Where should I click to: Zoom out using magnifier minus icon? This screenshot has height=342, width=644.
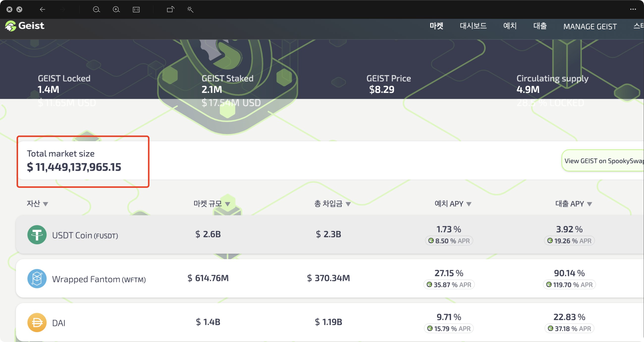(96, 9)
